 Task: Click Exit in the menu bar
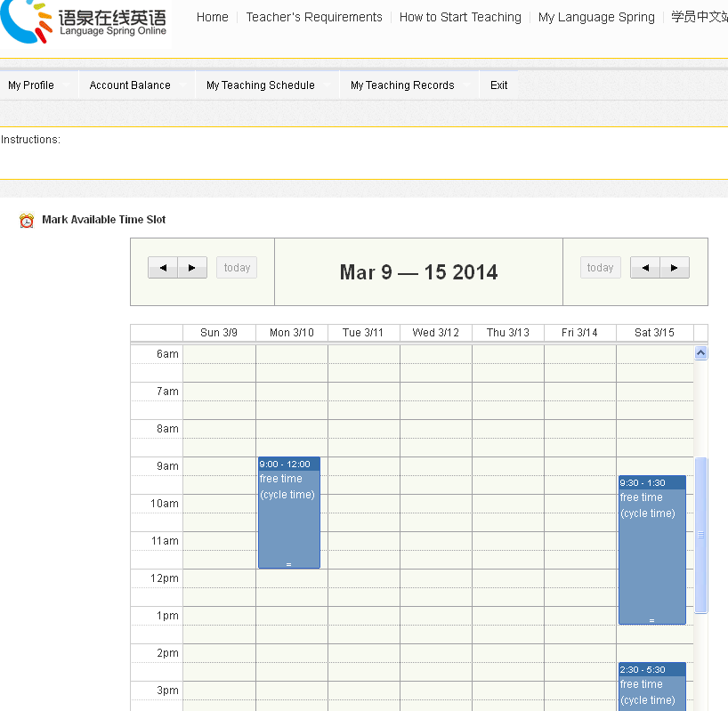click(498, 85)
